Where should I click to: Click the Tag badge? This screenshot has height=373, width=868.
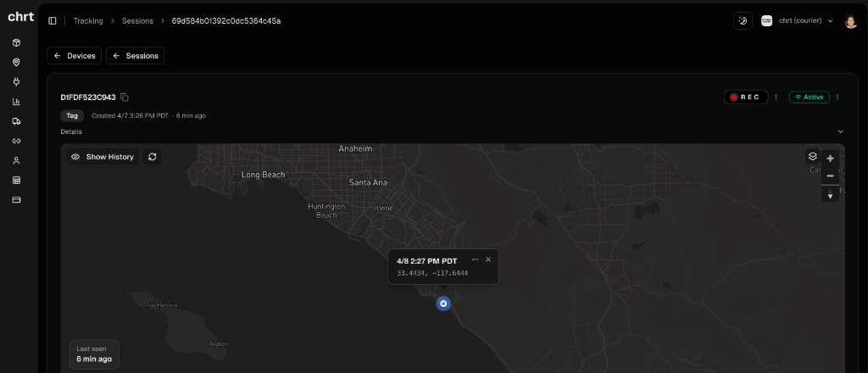pos(72,115)
